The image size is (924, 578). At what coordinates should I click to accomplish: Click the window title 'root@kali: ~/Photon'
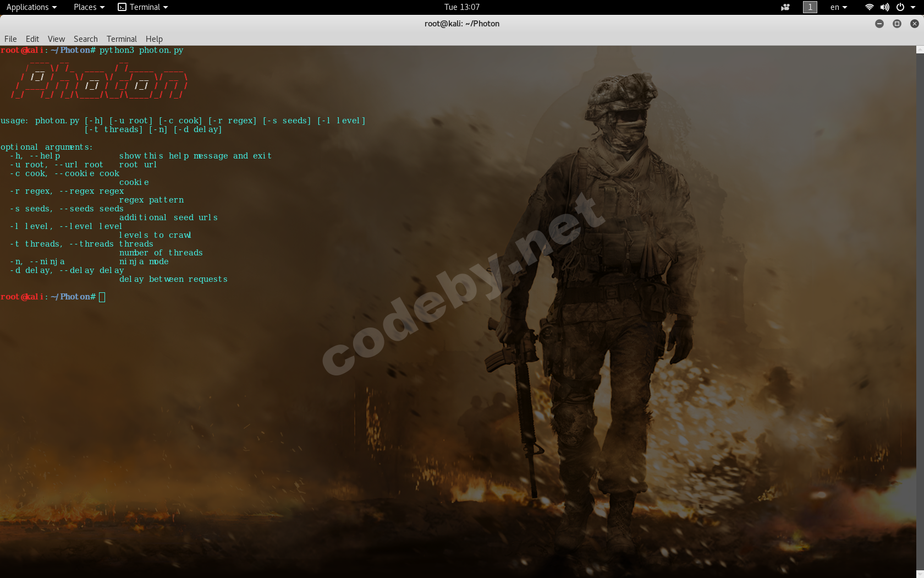click(462, 24)
